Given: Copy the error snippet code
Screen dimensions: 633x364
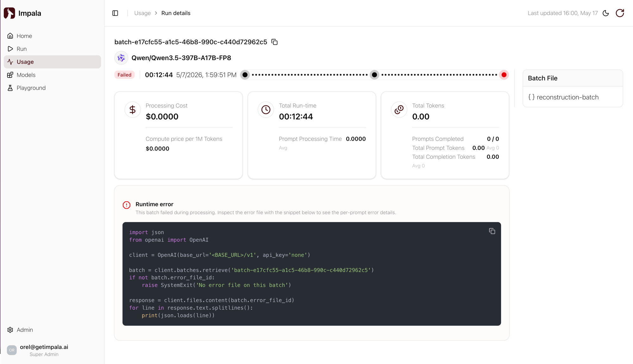Looking at the screenshot, I should (x=492, y=231).
